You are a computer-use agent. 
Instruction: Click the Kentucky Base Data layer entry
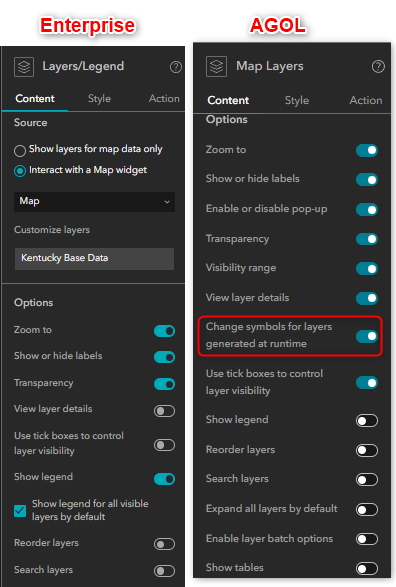pos(94,259)
